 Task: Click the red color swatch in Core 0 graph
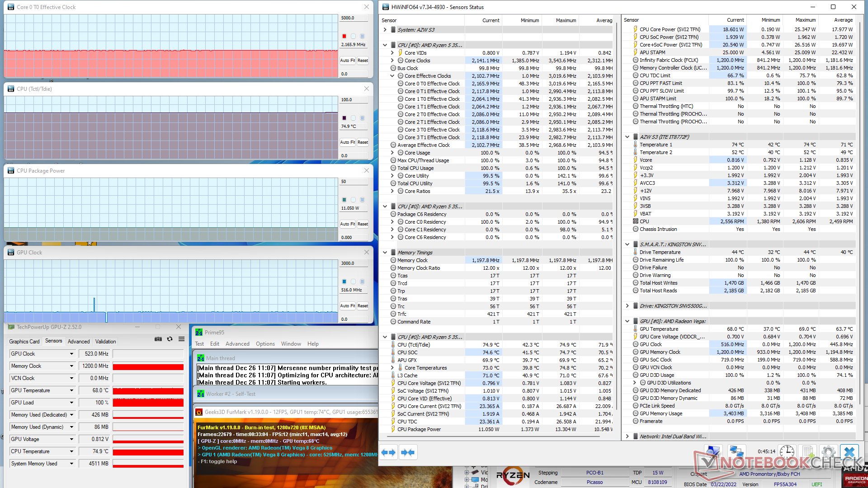coord(344,36)
